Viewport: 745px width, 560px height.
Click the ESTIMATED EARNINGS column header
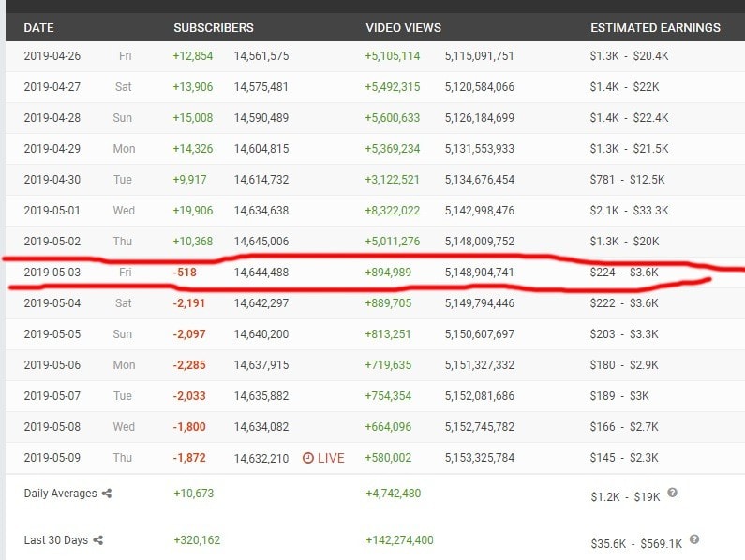[x=655, y=28]
